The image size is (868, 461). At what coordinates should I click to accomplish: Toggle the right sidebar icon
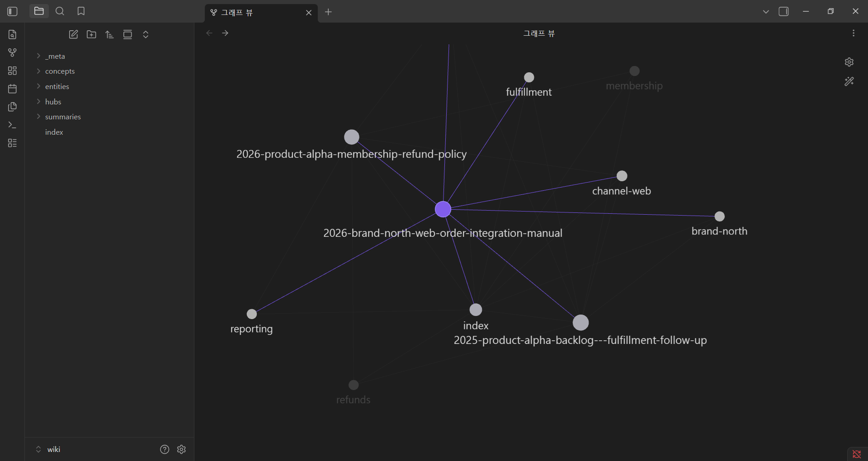[x=783, y=12]
